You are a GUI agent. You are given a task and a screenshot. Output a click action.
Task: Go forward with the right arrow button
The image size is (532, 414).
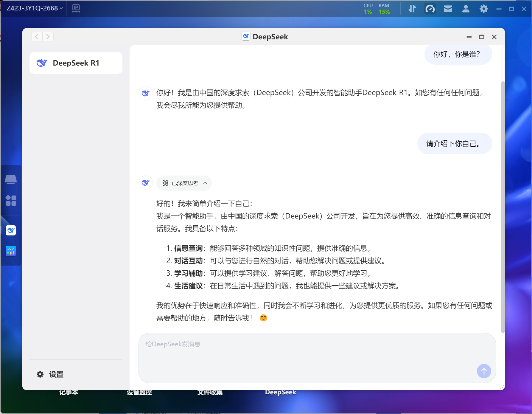pos(48,37)
